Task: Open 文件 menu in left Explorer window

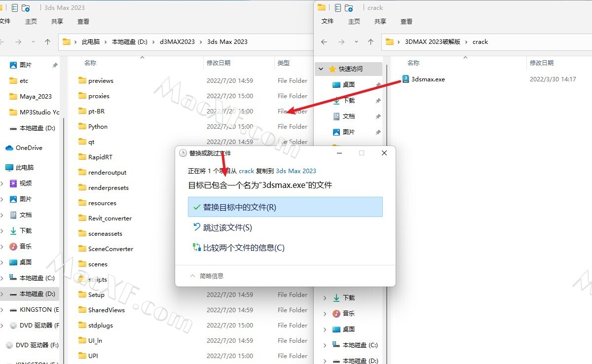Action: 5,21
